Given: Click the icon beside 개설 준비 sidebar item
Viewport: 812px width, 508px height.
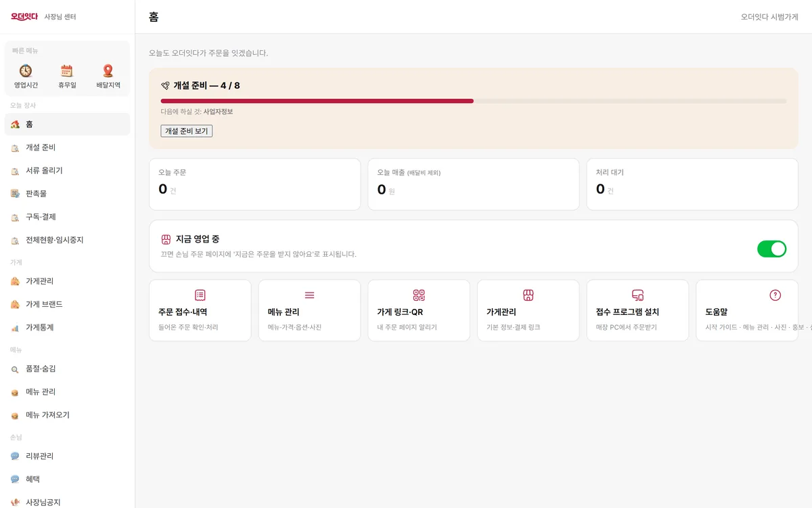Looking at the screenshot, I should point(15,148).
